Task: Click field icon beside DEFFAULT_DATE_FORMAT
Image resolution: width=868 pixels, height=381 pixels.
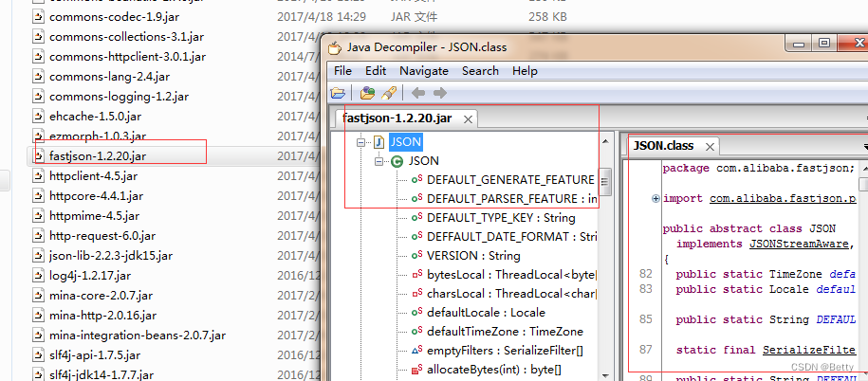Action: (416, 237)
